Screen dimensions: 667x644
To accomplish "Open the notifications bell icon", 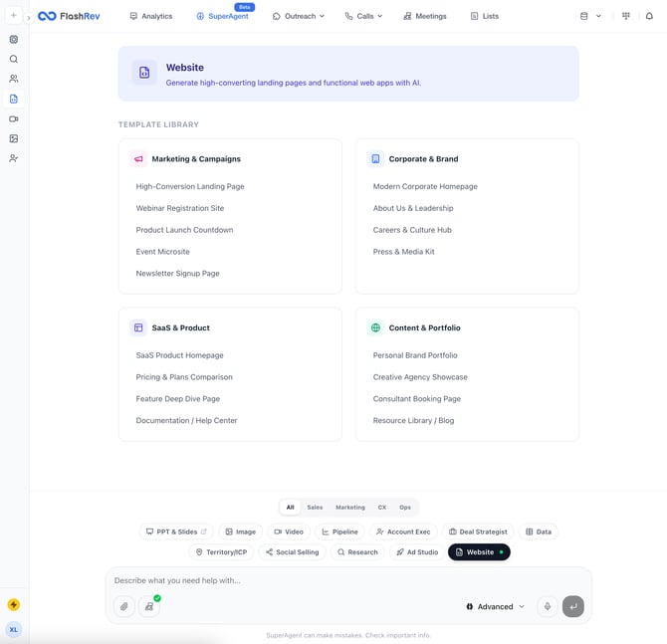I will point(649,16).
